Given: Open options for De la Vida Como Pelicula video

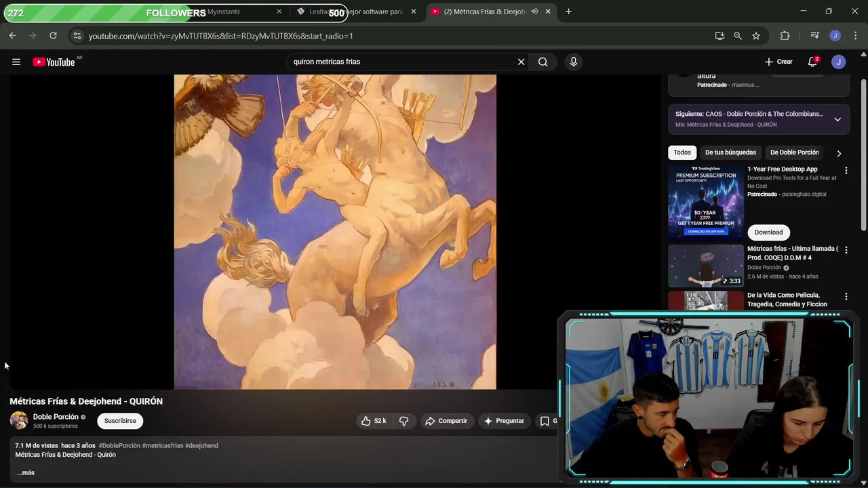Looking at the screenshot, I should point(846,296).
